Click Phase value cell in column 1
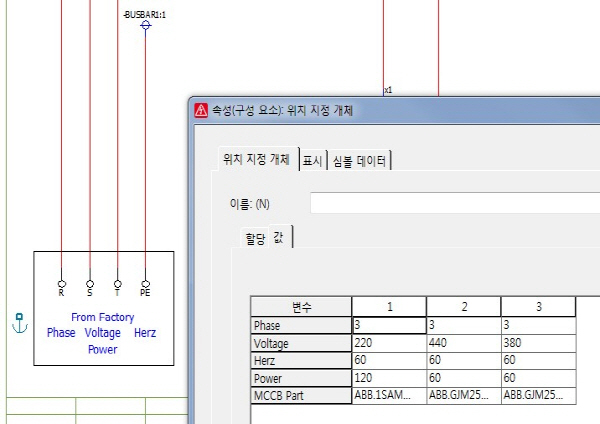Viewport: 600px width, 424px height. pos(389,325)
